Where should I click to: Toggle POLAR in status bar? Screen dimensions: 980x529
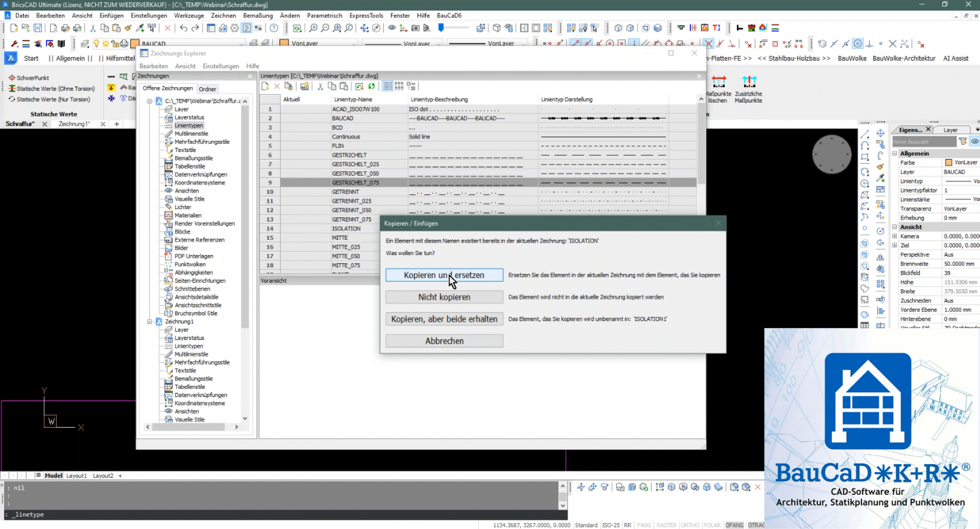click(x=712, y=525)
